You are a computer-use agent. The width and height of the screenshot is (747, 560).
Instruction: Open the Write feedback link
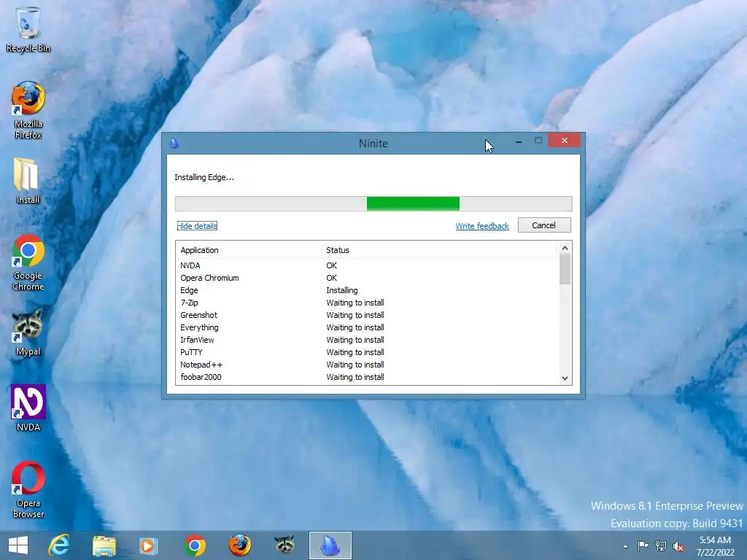click(x=482, y=226)
